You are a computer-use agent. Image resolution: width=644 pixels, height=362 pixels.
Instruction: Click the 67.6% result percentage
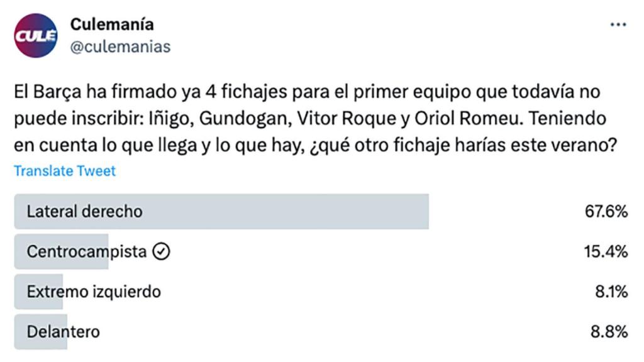(608, 212)
